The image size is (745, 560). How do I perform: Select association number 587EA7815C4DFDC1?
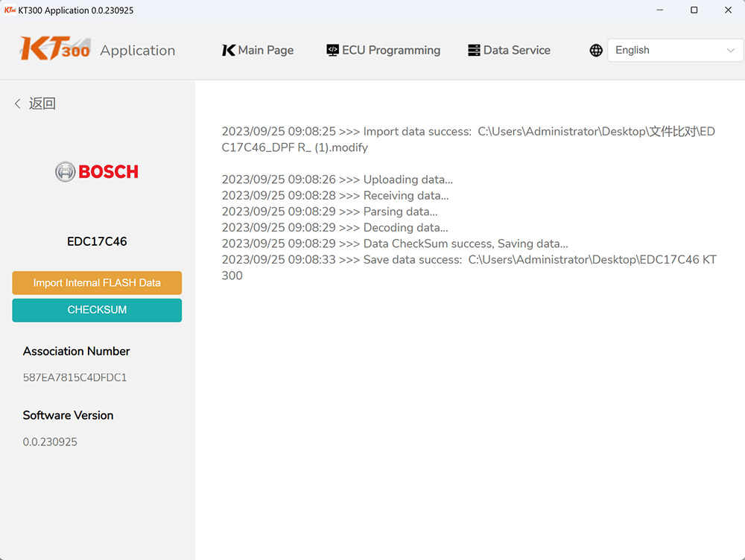pos(74,377)
